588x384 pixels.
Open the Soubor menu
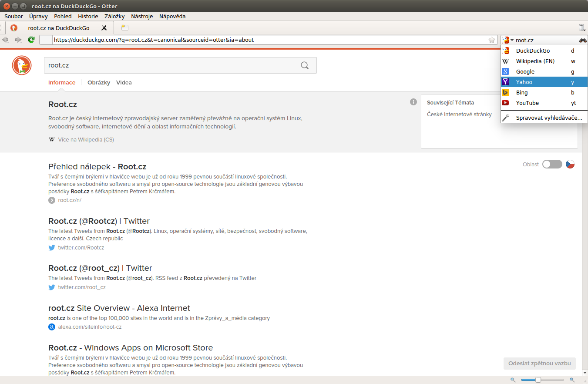pos(13,16)
